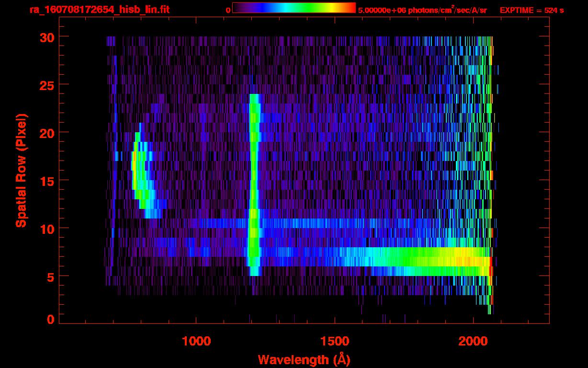The height and width of the screenshot is (368, 588).
Task: Select the 2000 wavelength tick label
Action: click(x=473, y=341)
